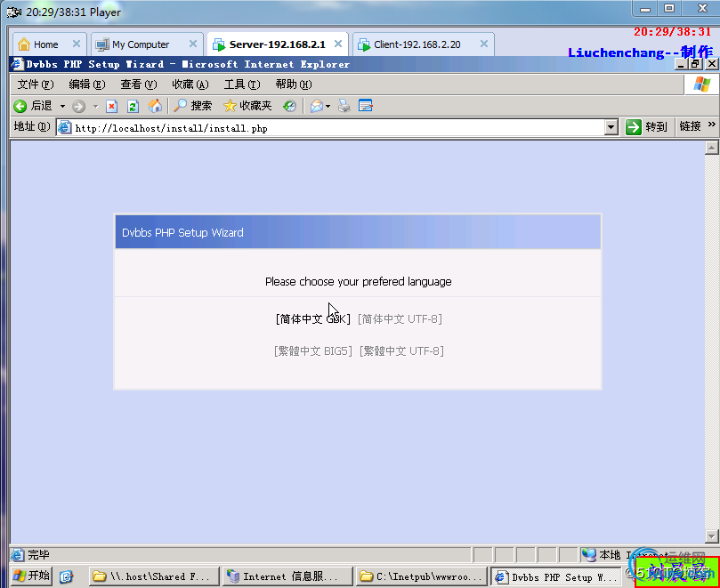The image size is (720, 588).
Task: Click the Print printer icon
Action: (344, 106)
